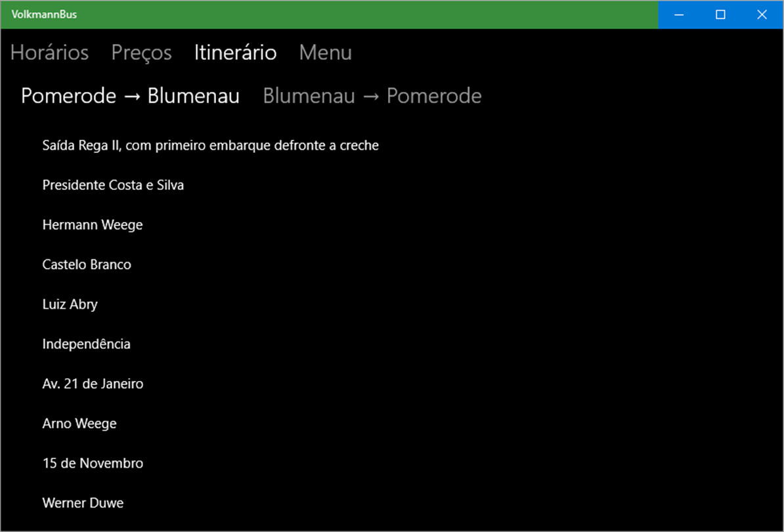Select Pomerode → Blumenau route
Image resolution: width=784 pixels, height=532 pixels.
point(130,96)
